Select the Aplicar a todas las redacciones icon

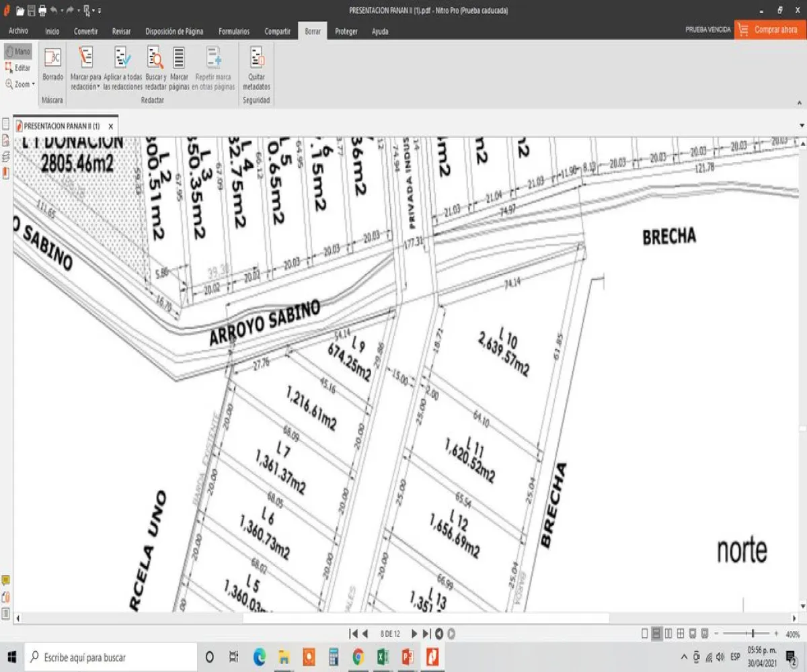click(122, 58)
